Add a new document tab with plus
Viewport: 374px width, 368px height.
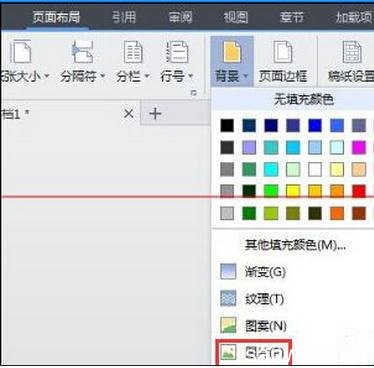(155, 114)
